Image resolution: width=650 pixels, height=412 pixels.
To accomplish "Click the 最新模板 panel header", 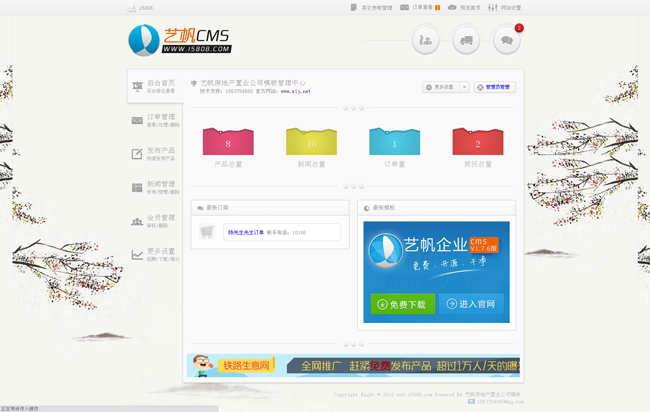I will [x=437, y=208].
